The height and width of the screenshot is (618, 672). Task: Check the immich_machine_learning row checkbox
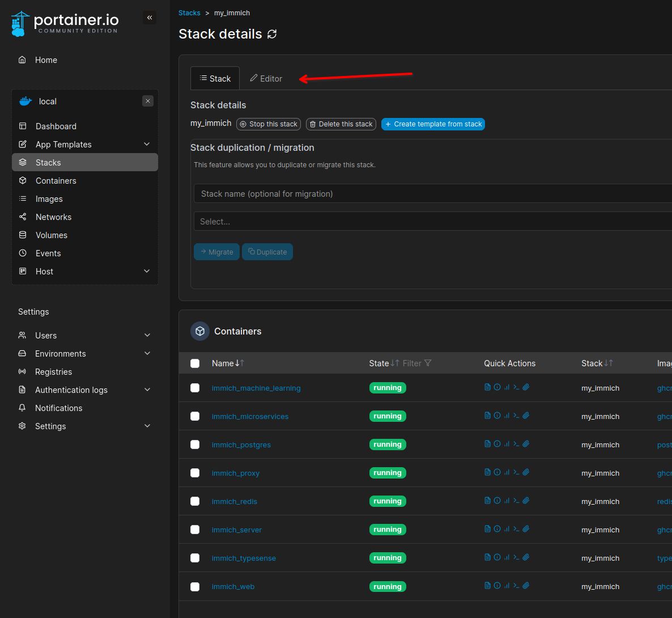[195, 388]
